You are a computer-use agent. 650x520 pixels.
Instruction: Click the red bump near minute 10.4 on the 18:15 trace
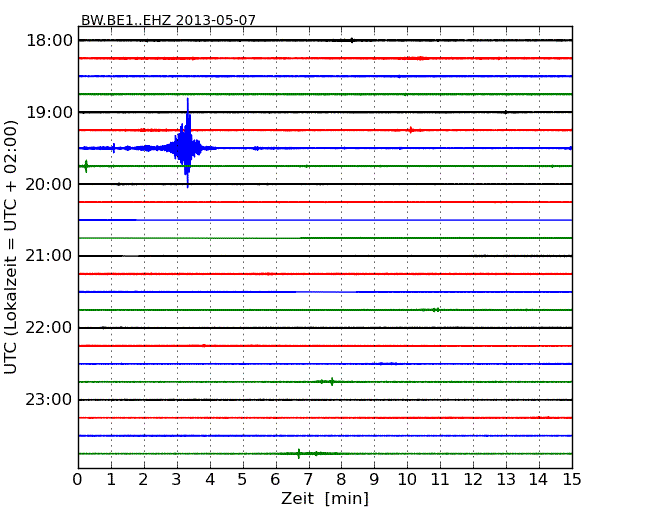pyautogui.click(x=421, y=58)
